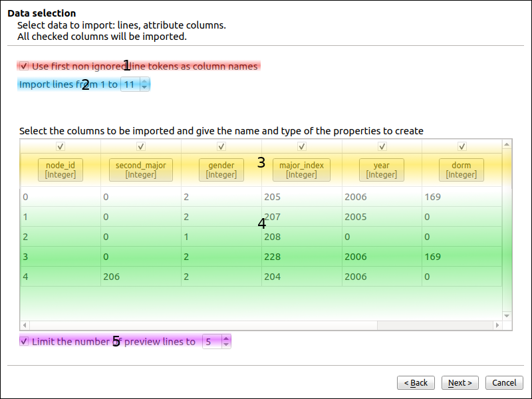Uncheck the year column import checkbox
Viewport: 532px width, 399px height.
382,146
